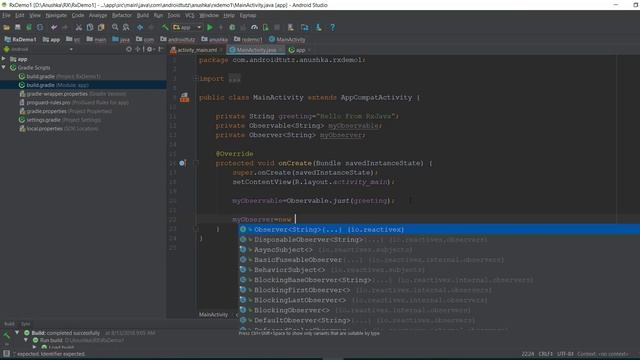Open the Build menu
Viewport: 640px width, 360px height.
tap(142, 16)
